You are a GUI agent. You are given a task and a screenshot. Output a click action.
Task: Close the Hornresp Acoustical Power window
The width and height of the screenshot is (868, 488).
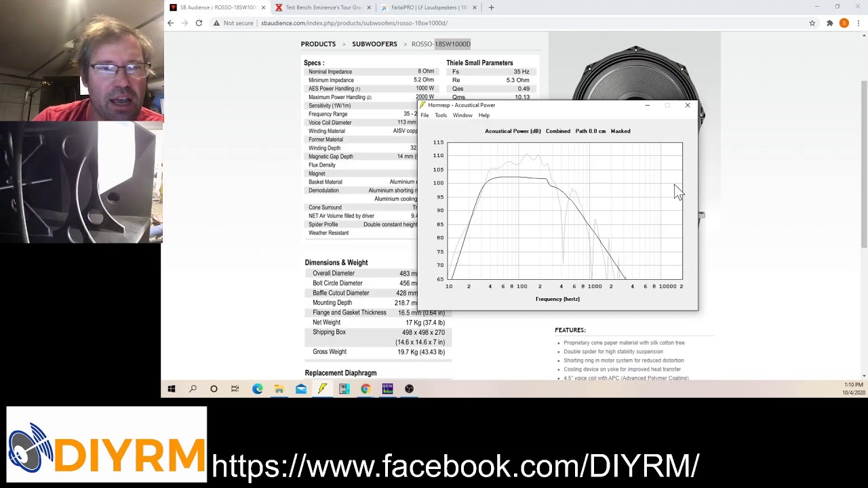tap(687, 105)
